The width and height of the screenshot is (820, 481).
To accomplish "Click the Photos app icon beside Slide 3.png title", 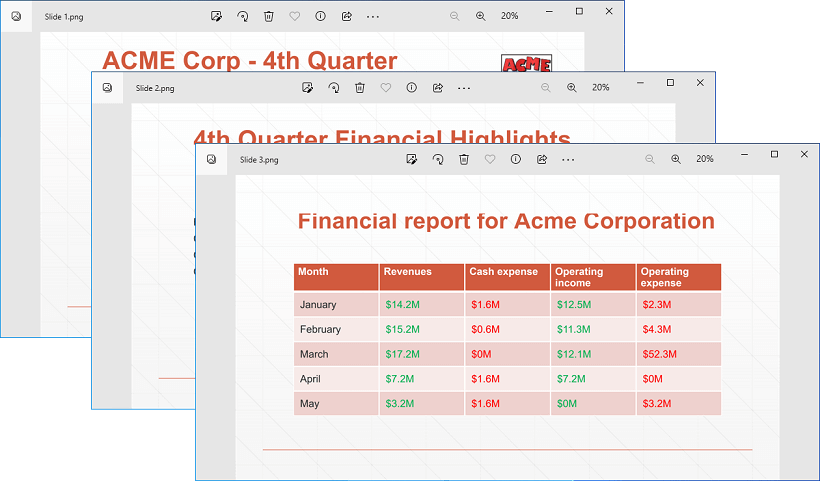I will 212,159.
